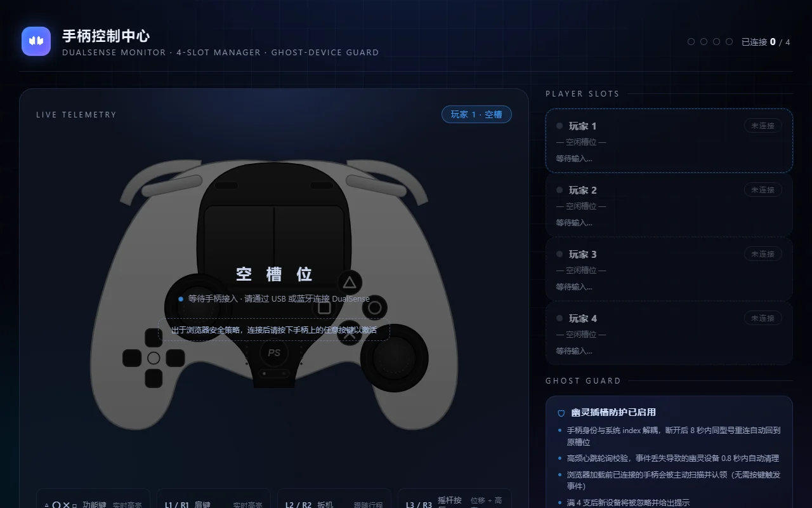Click the 等待手柄接入 status line
Screen dimensions: 812x508
pyautogui.click(x=274, y=298)
